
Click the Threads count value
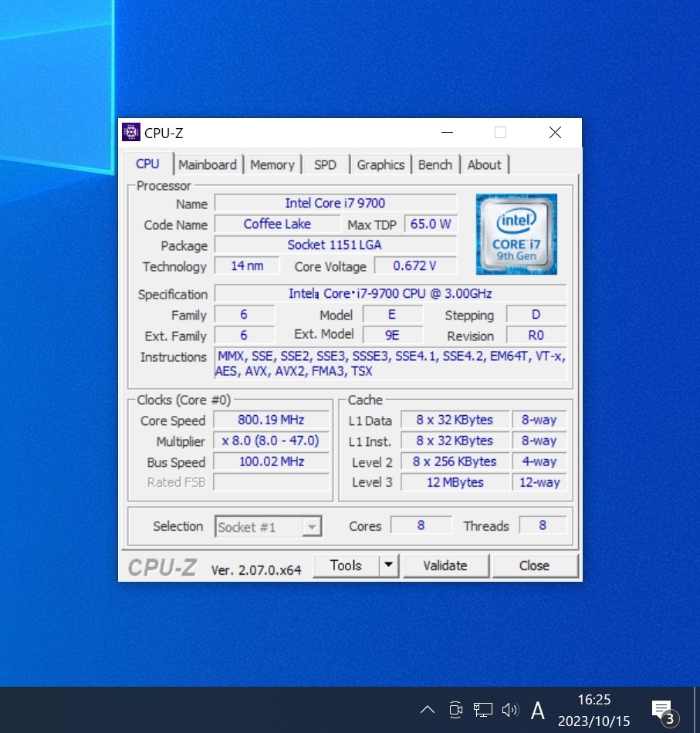[543, 525]
